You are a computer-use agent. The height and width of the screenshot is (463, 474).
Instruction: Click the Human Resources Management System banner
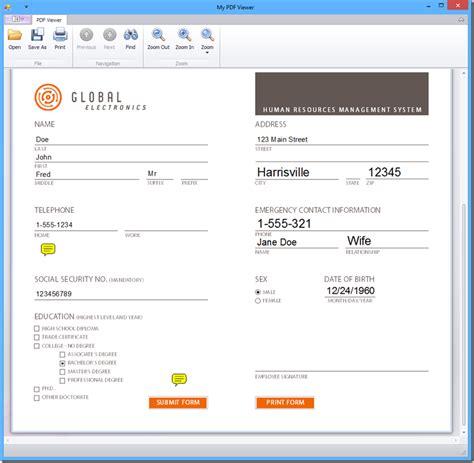342,94
